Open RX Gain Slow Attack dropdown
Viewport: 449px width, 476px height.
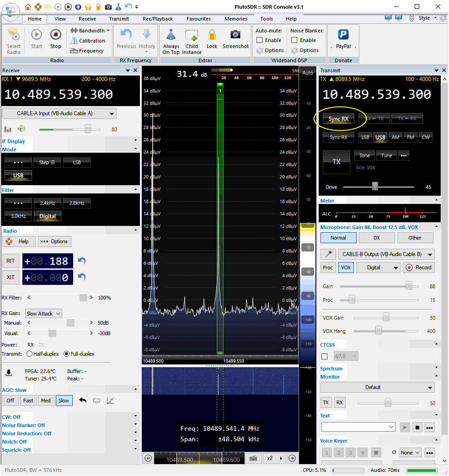point(43,314)
